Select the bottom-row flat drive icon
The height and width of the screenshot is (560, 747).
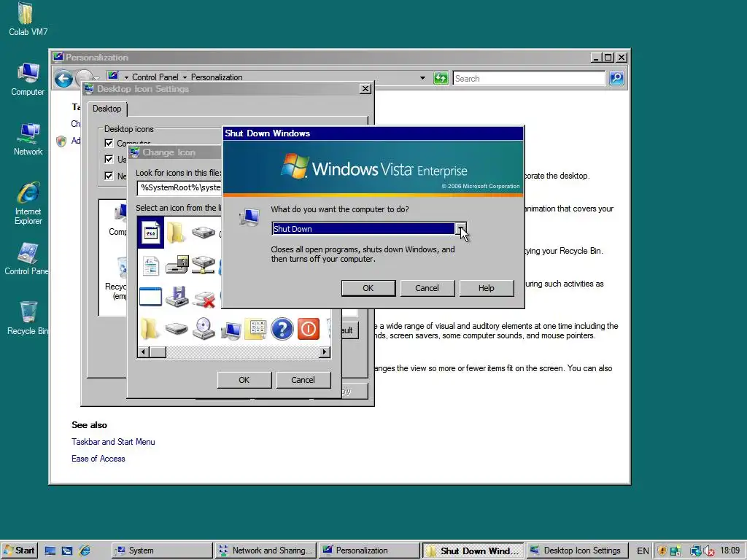[x=177, y=329]
